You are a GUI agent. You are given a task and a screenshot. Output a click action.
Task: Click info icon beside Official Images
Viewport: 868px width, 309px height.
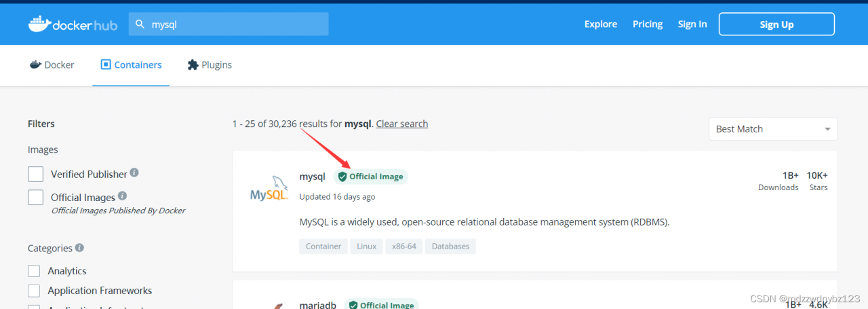(x=122, y=196)
